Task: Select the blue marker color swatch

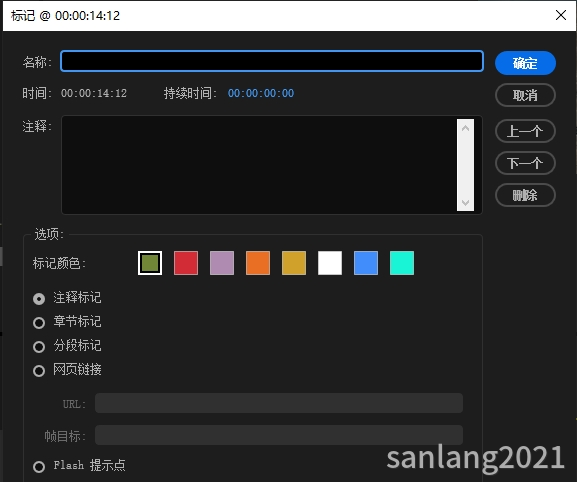Action: tap(366, 263)
